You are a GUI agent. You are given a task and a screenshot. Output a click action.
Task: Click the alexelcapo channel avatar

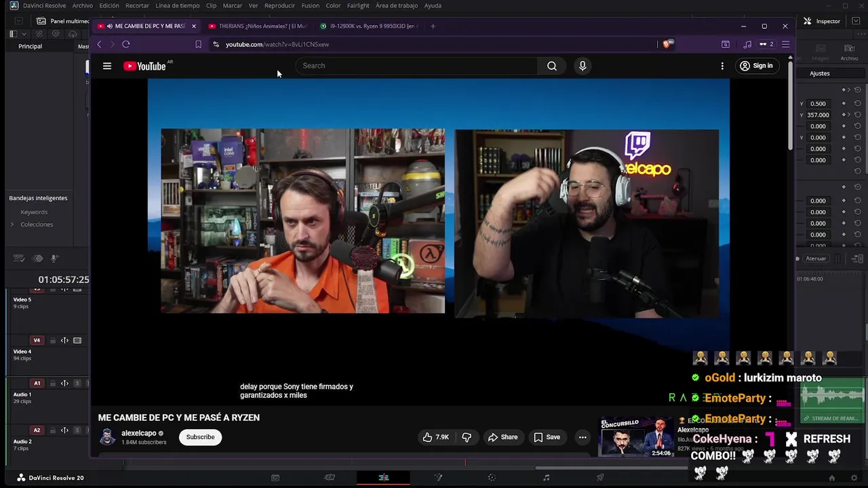click(x=107, y=437)
